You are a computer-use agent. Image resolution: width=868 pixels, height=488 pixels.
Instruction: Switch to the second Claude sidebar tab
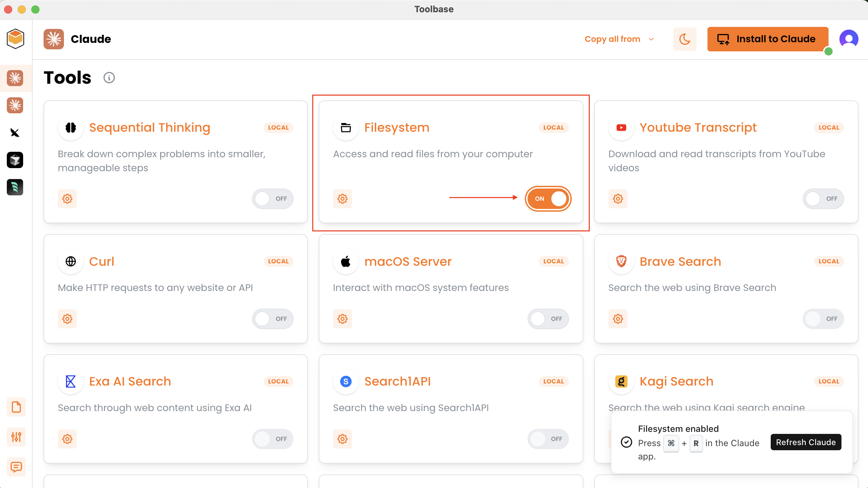[15, 105]
